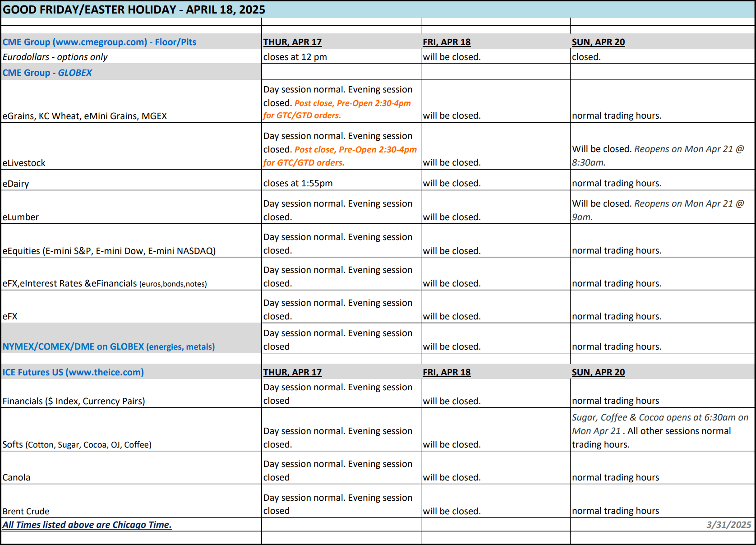The image size is (756, 545).
Task: Select the eEquities row label
Action: (x=109, y=251)
